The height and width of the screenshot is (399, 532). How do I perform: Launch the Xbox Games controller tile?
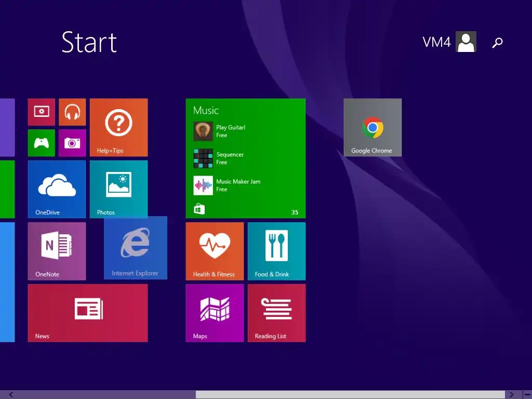42,143
